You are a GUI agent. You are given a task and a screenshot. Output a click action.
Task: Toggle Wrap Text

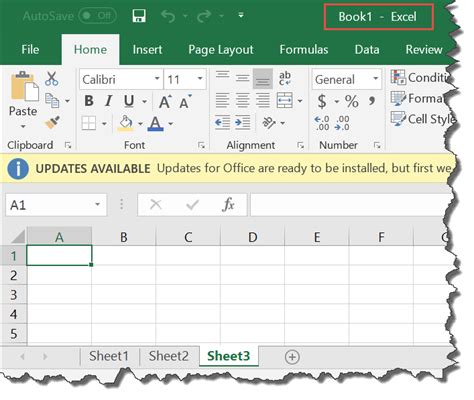point(285,78)
